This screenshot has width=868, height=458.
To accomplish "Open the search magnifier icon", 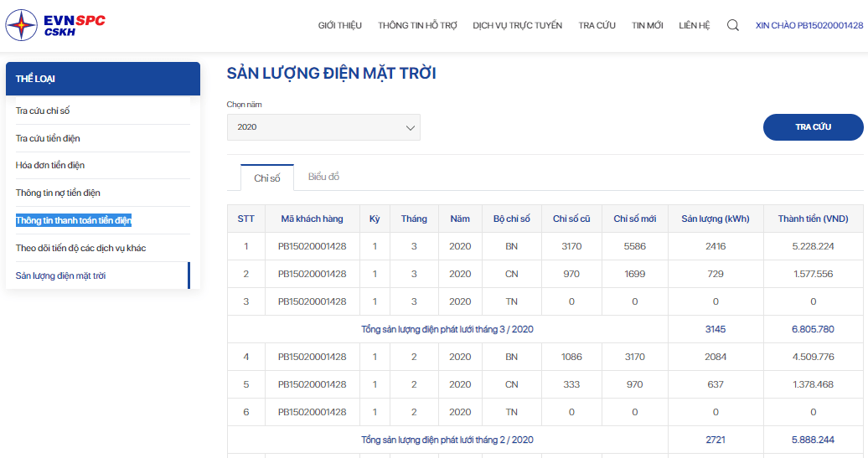I will pyautogui.click(x=732, y=25).
